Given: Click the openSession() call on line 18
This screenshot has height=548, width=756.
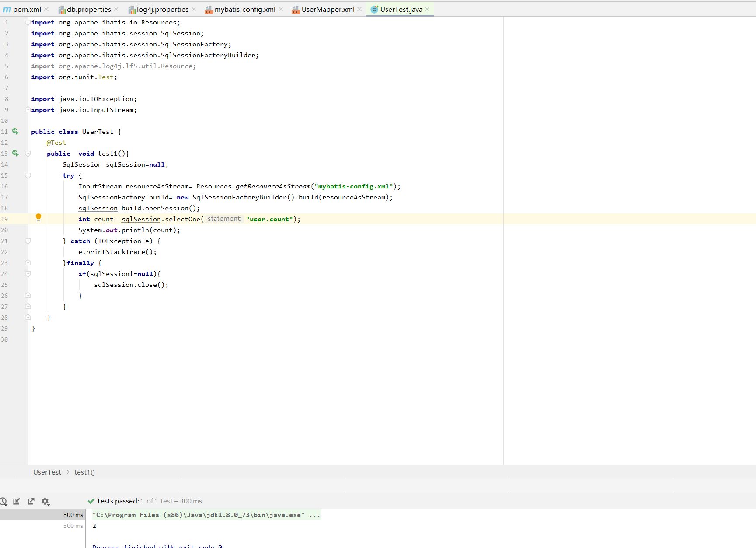Looking at the screenshot, I should pos(172,208).
